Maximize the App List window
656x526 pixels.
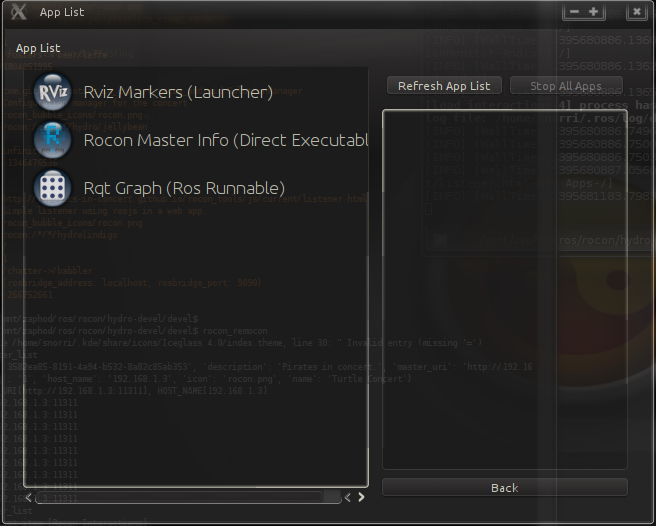(x=594, y=12)
